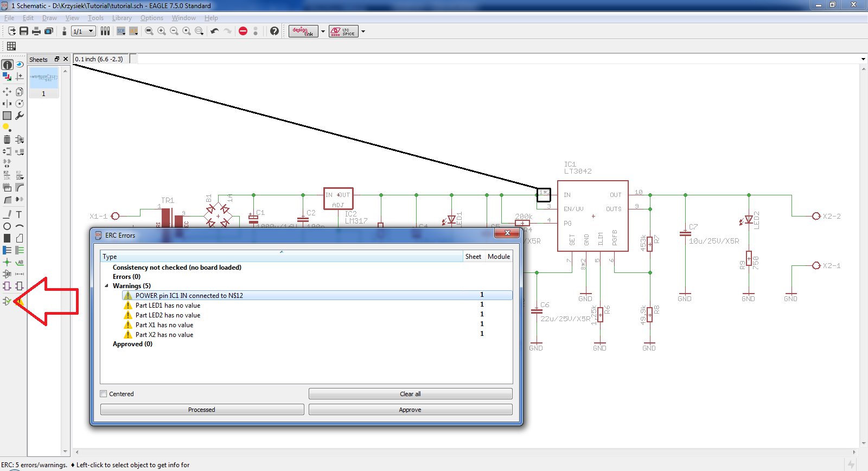Click the Print icon
The height and width of the screenshot is (471, 868).
(x=36, y=31)
